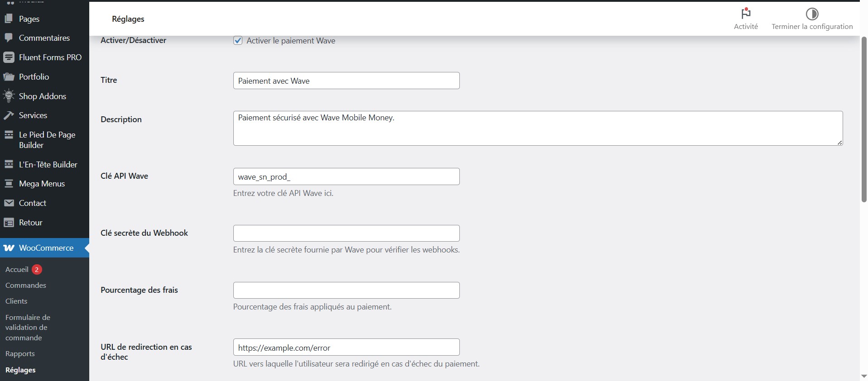
Task: Click the Titre text field
Action: pyautogui.click(x=346, y=81)
